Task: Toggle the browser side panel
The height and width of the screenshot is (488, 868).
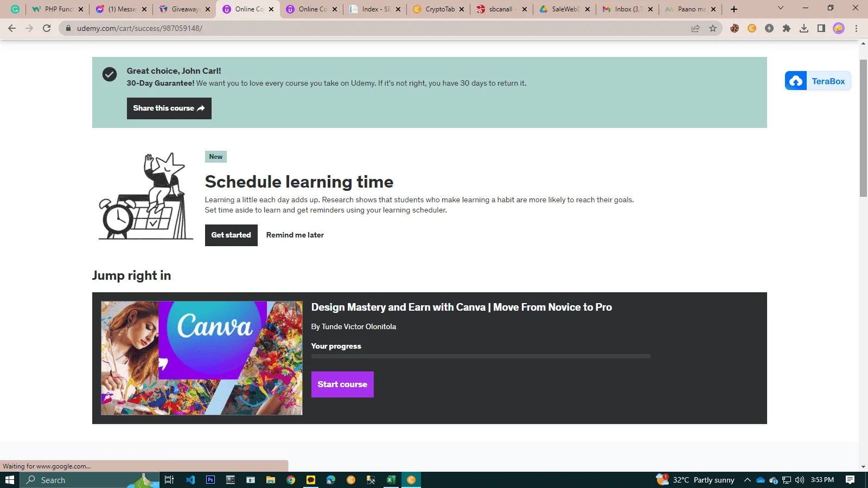Action: (x=821, y=28)
